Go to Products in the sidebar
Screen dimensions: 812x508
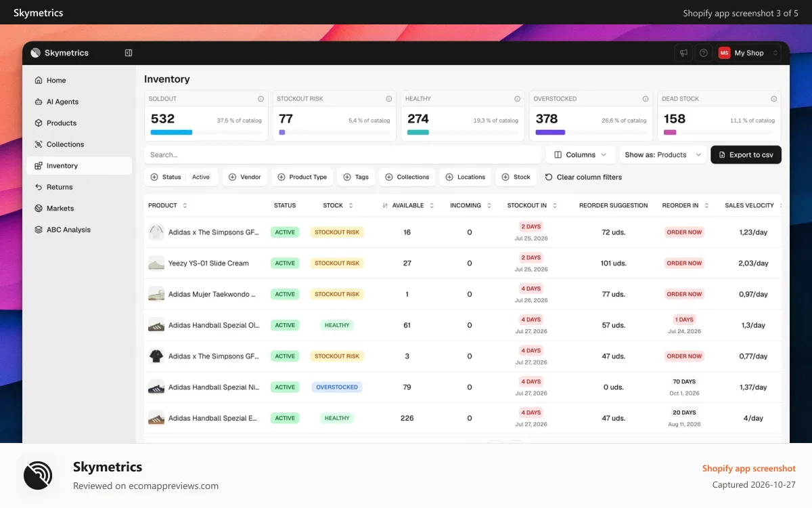(x=79, y=123)
